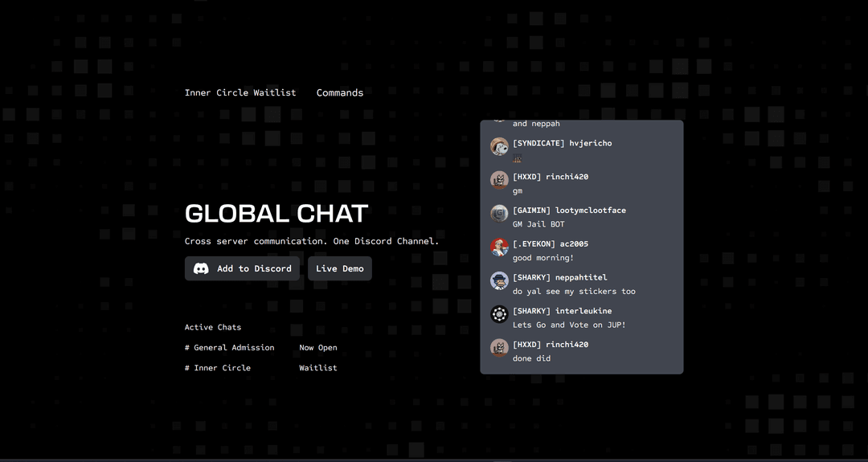Click ac2005's avatar in chat

(499, 247)
